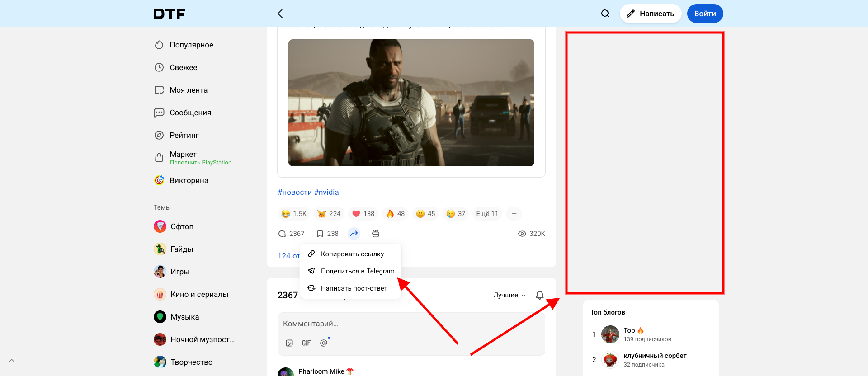Open Моя лента in the sidebar

181,90
